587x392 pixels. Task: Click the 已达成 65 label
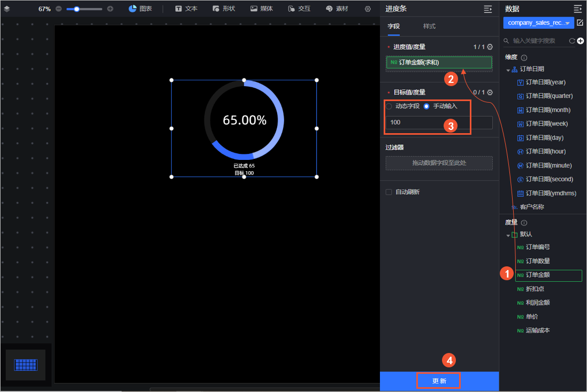coord(244,166)
